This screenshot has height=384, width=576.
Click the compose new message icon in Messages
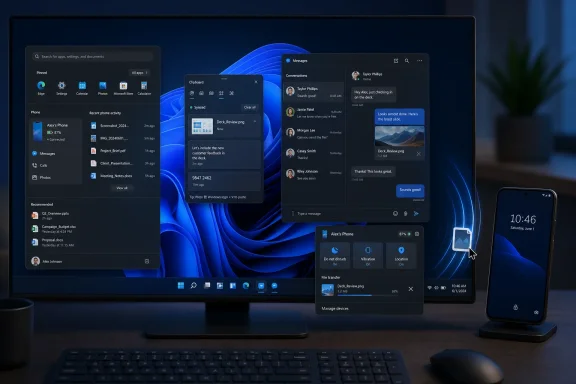pyautogui.click(x=396, y=61)
